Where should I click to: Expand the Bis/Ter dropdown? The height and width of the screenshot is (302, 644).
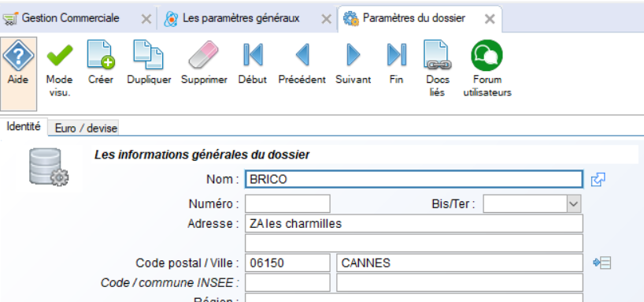click(x=574, y=203)
